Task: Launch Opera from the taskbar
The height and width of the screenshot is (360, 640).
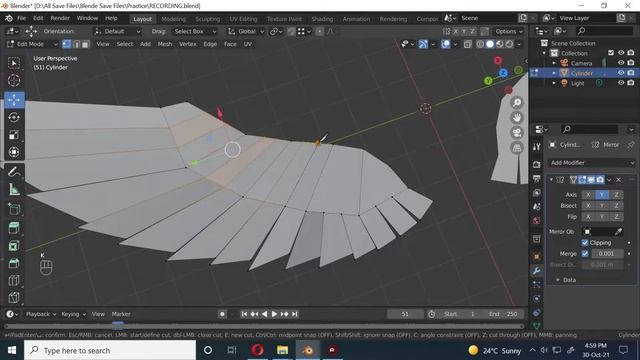Action: coord(258,350)
